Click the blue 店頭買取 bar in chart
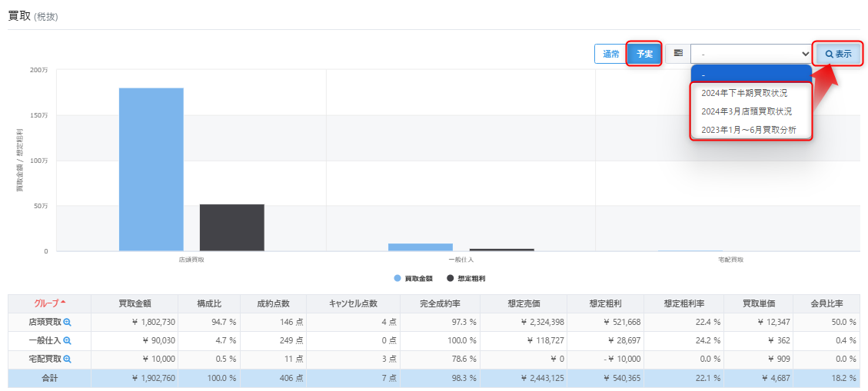The width and height of the screenshot is (868, 391). pos(151,169)
